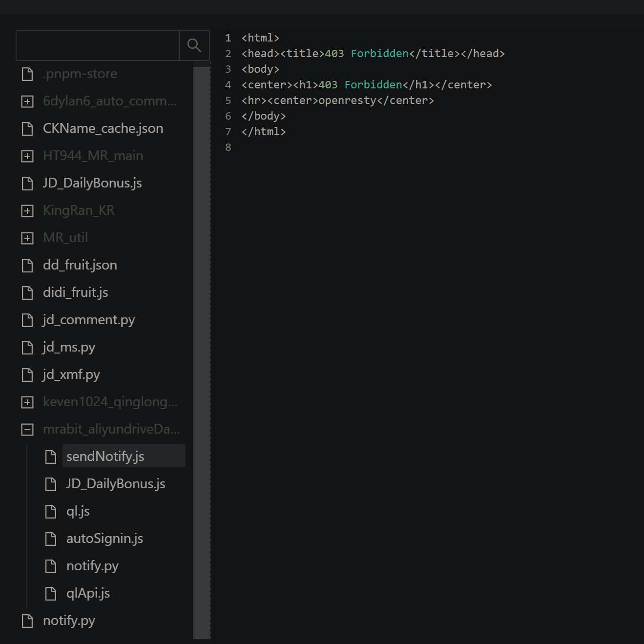
Task: Expand the keven1024_qinglong folder
Action: point(27,401)
